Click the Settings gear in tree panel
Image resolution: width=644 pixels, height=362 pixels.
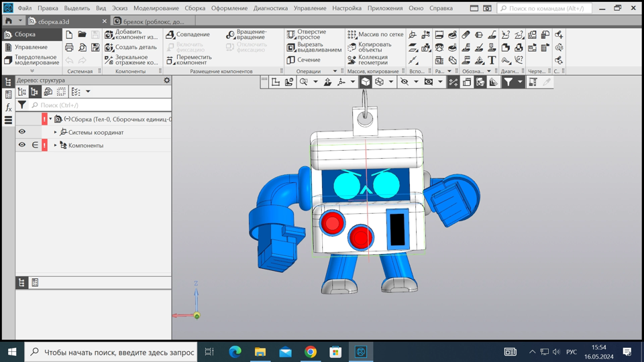click(x=167, y=80)
